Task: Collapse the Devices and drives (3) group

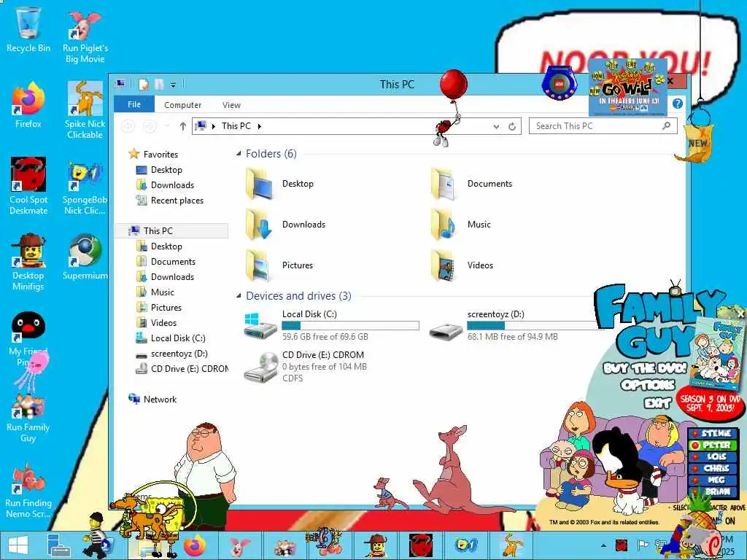Action: point(239,296)
